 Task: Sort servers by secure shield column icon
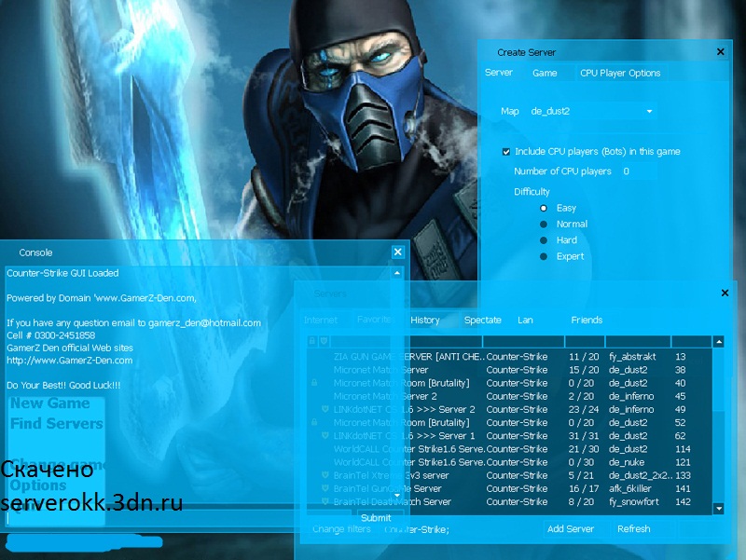324,341
